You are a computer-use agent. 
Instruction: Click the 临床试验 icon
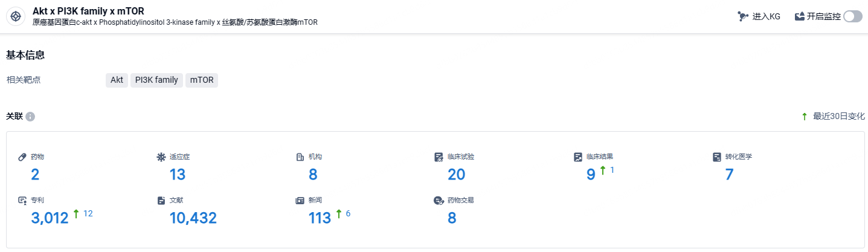point(439,157)
